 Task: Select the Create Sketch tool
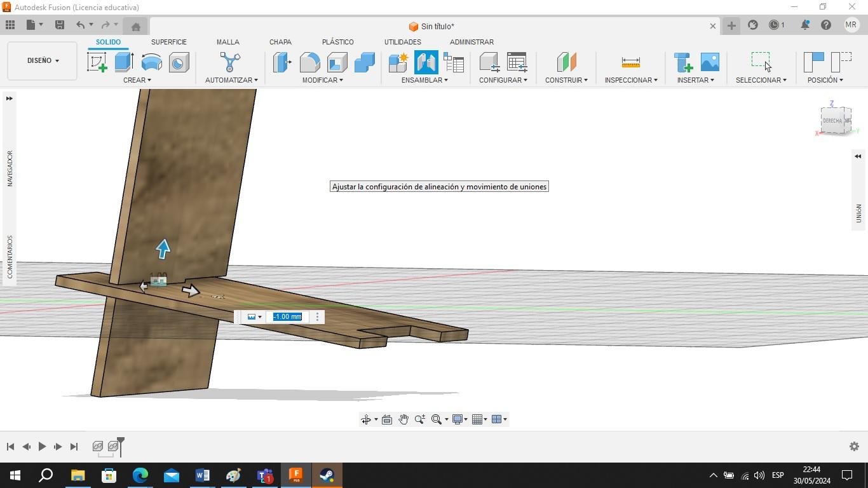(97, 62)
